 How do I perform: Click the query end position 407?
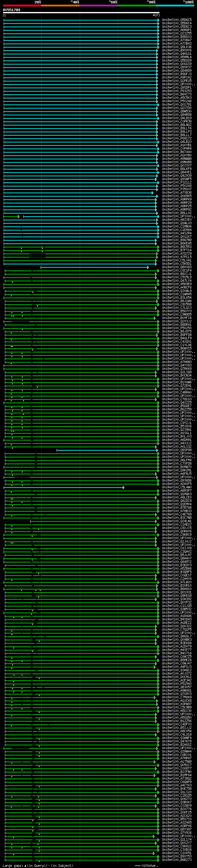coord(155,15)
